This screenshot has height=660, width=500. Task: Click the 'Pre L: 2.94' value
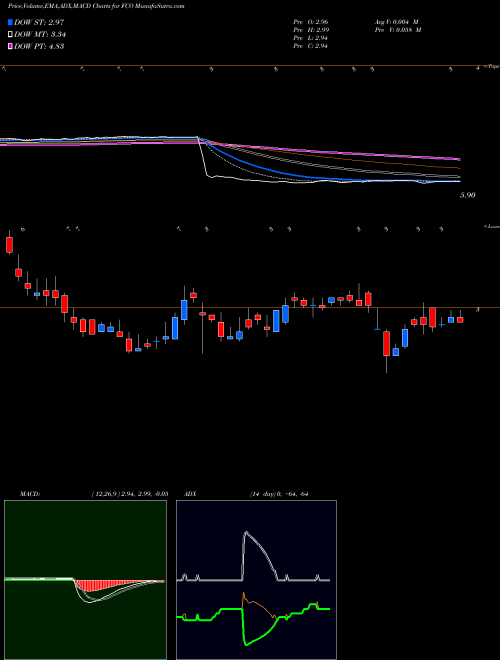(311, 38)
